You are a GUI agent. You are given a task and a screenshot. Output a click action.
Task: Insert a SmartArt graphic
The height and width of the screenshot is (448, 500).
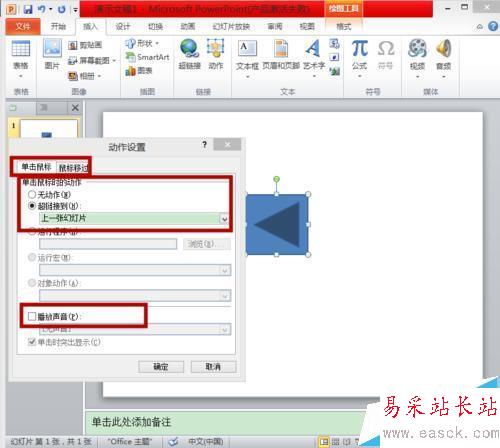(x=147, y=57)
